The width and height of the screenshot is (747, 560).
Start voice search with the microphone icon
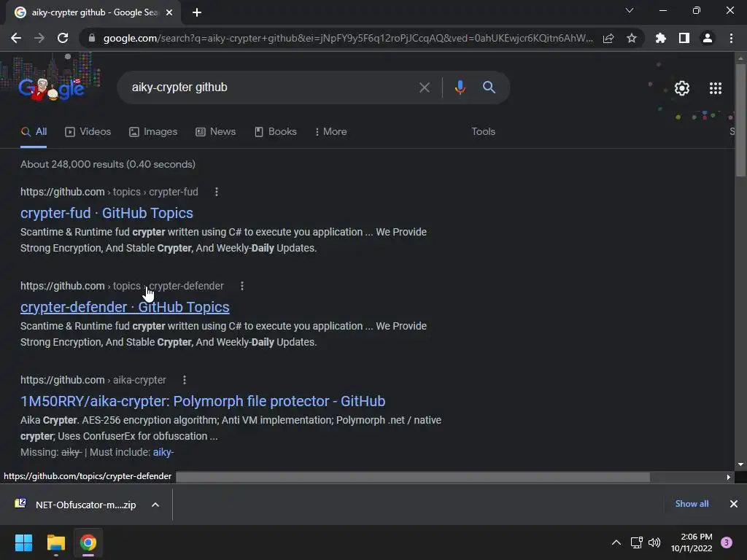point(460,87)
